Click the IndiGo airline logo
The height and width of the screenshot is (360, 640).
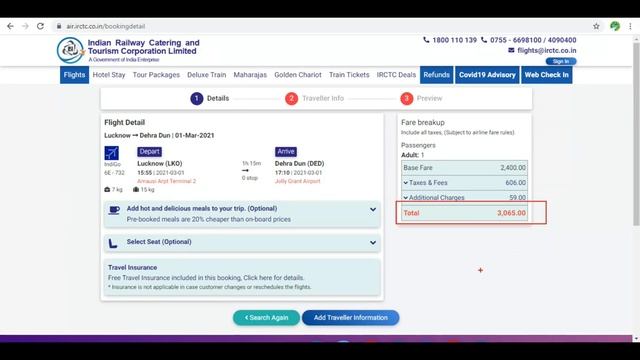point(111,153)
